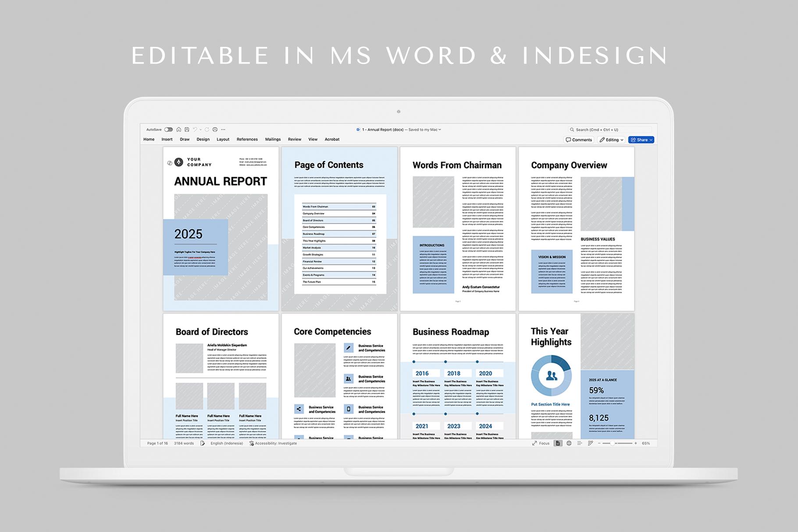Screen dimensions: 798x532
Task: Open more quick access commands with ellipsis icon
Action: tap(223, 129)
